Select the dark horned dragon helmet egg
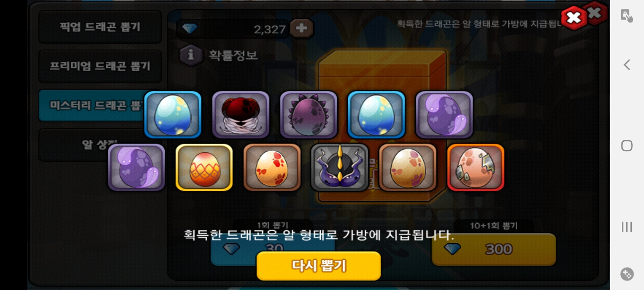 [340, 167]
